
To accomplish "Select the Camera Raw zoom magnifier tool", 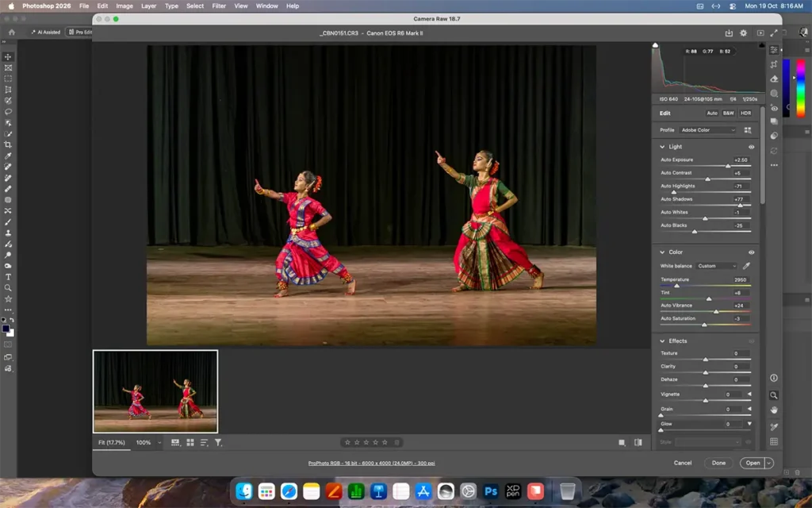I will 774,395.
